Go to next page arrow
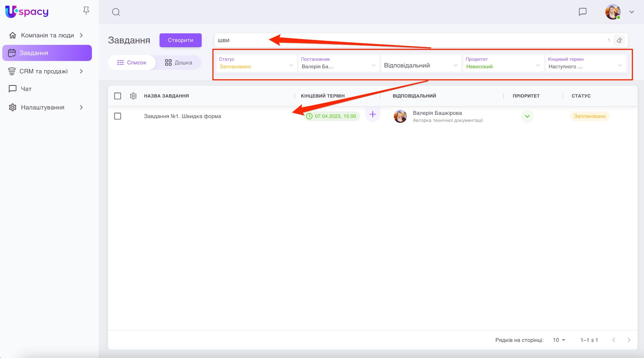This screenshot has height=358, width=644. (x=629, y=340)
